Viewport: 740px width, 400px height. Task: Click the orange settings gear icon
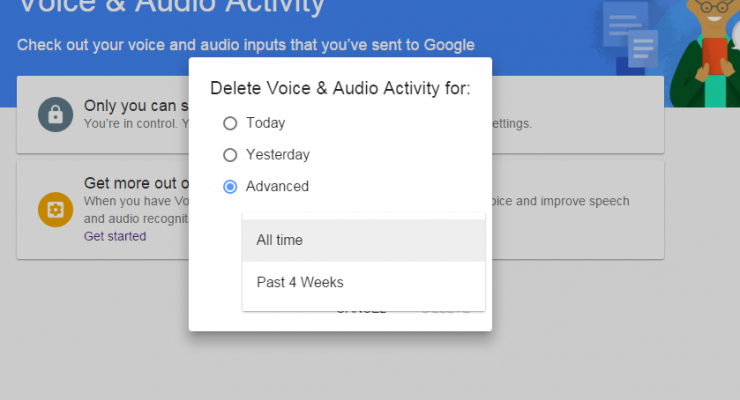coord(54,210)
